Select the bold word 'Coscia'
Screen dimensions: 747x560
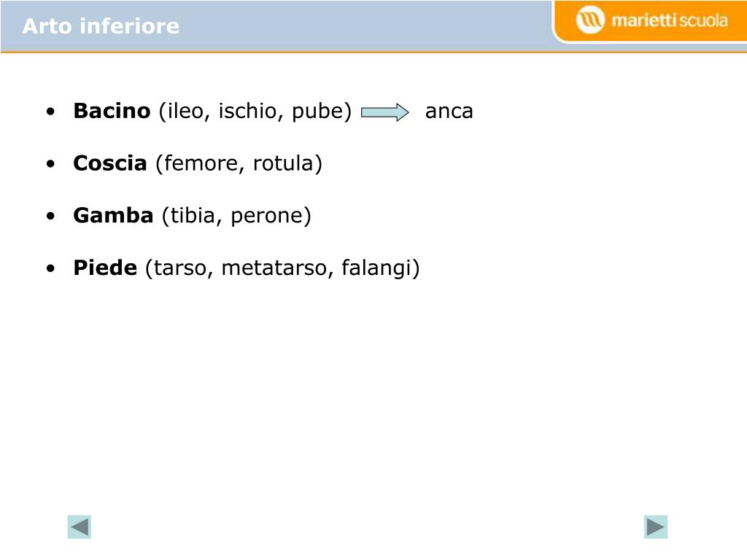click(109, 163)
